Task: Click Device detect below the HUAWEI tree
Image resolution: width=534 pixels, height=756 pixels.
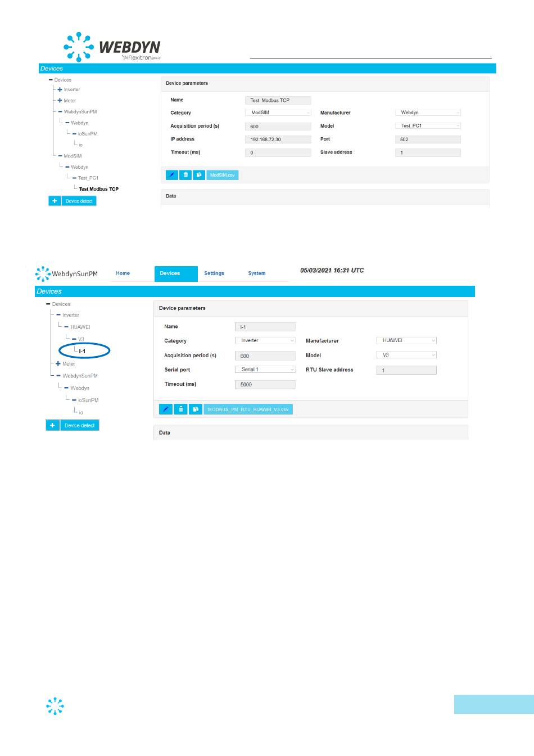Action: point(80,425)
